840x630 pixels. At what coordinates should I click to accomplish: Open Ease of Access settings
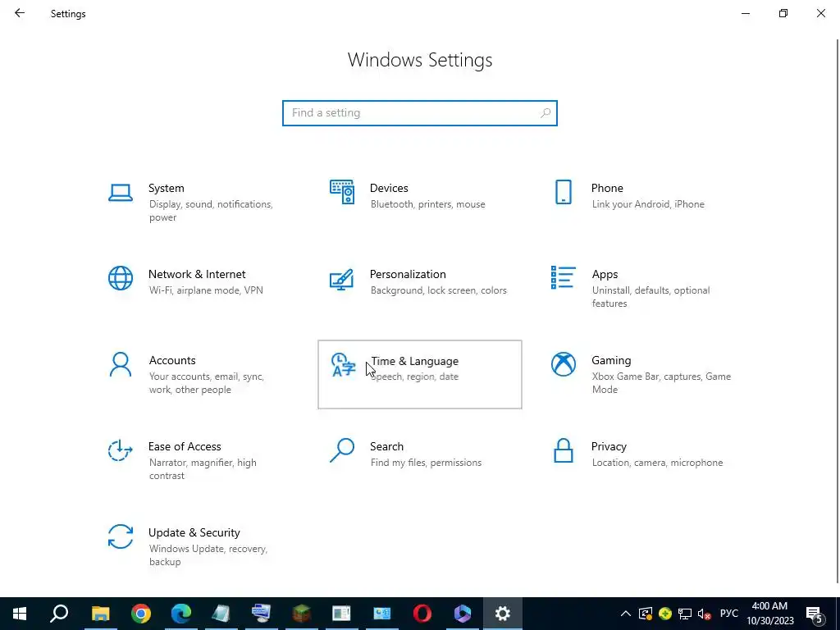(x=199, y=461)
